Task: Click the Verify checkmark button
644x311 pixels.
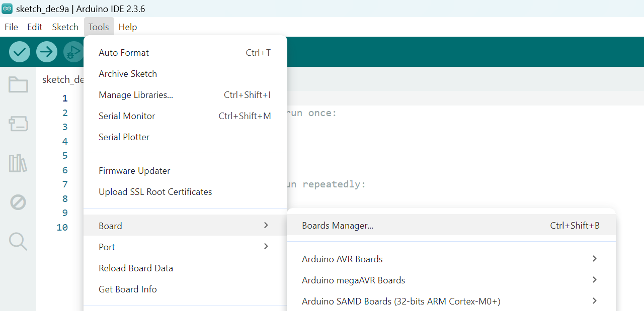Action: [x=20, y=52]
